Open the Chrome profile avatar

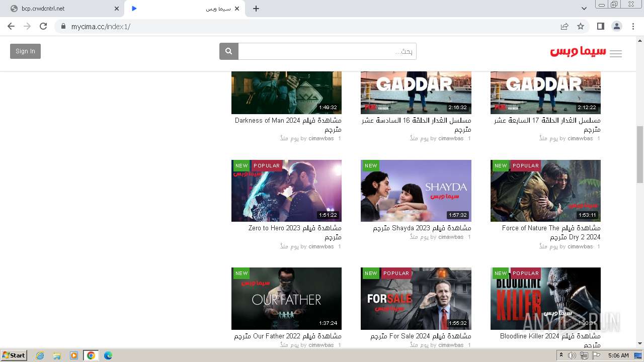point(617,26)
